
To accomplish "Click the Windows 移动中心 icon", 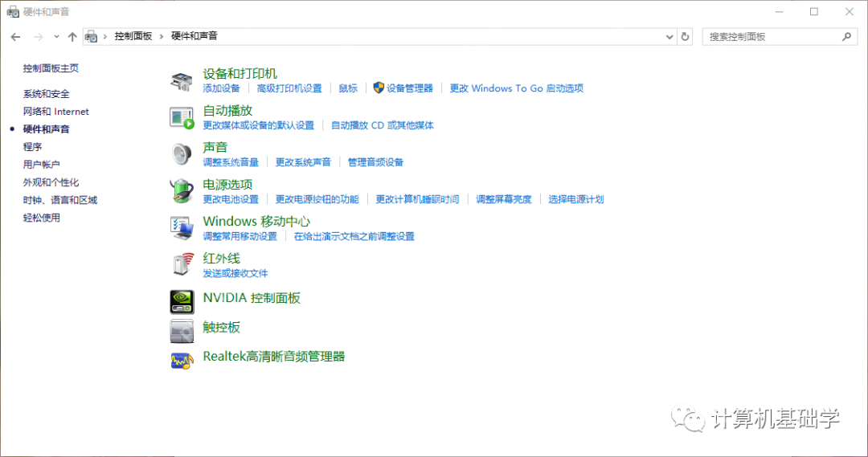I will (182, 227).
